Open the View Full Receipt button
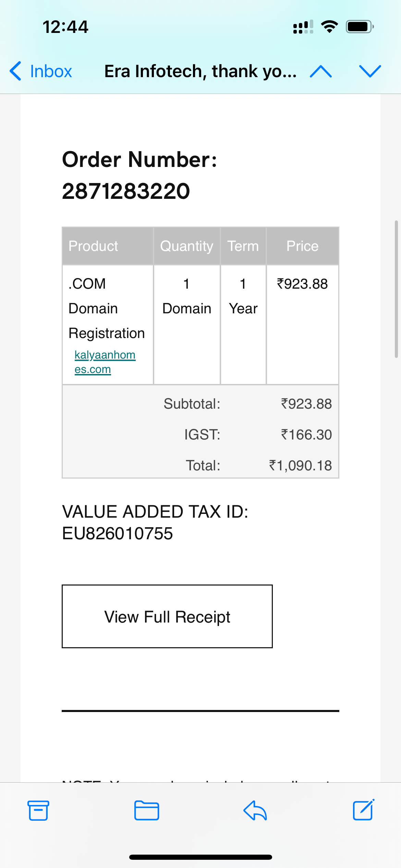The width and height of the screenshot is (401, 868). pos(167,616)
